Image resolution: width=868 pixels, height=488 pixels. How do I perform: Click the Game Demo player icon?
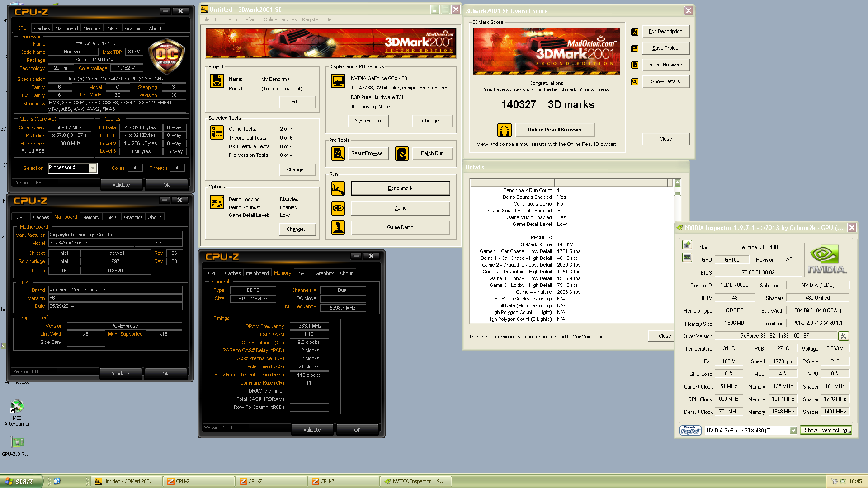[x=338, y=227]
